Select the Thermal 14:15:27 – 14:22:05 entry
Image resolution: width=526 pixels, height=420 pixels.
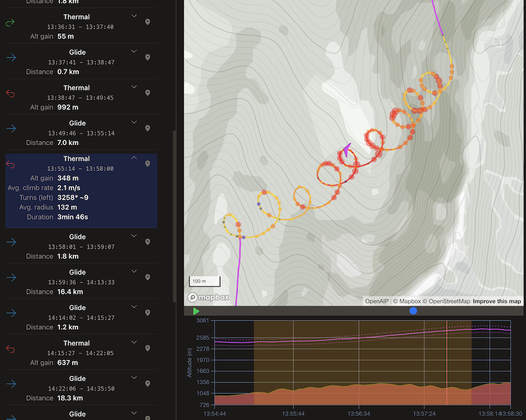(76, 352)
